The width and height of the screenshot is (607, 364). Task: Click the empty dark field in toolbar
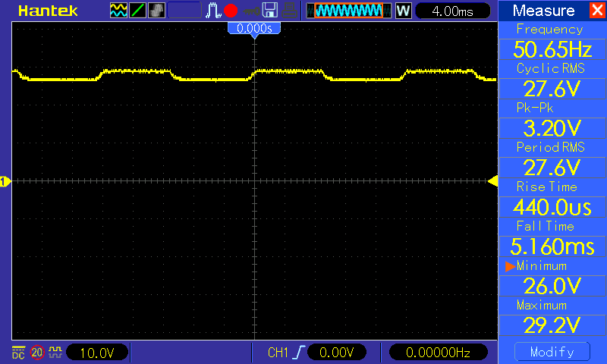coord(184,11)
